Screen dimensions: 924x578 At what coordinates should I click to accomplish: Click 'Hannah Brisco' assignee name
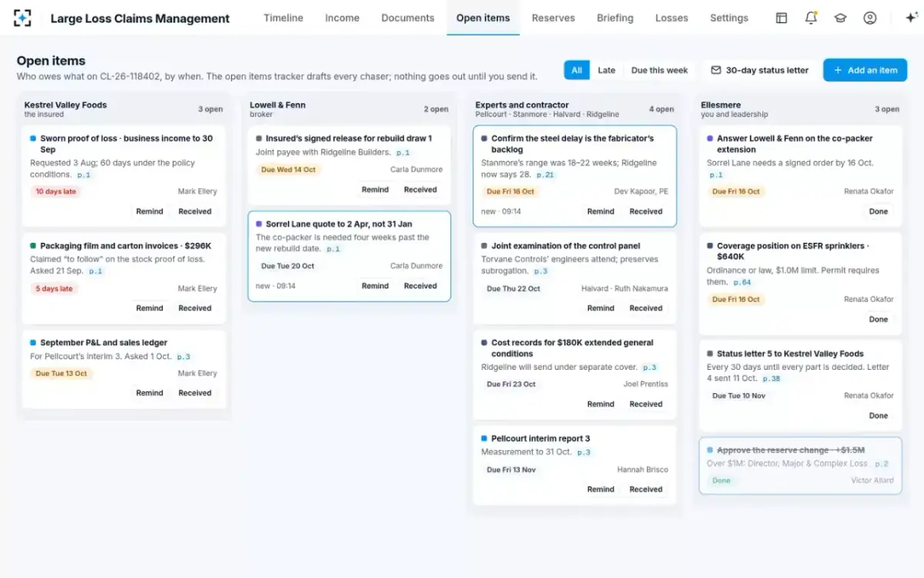[643, 470]
